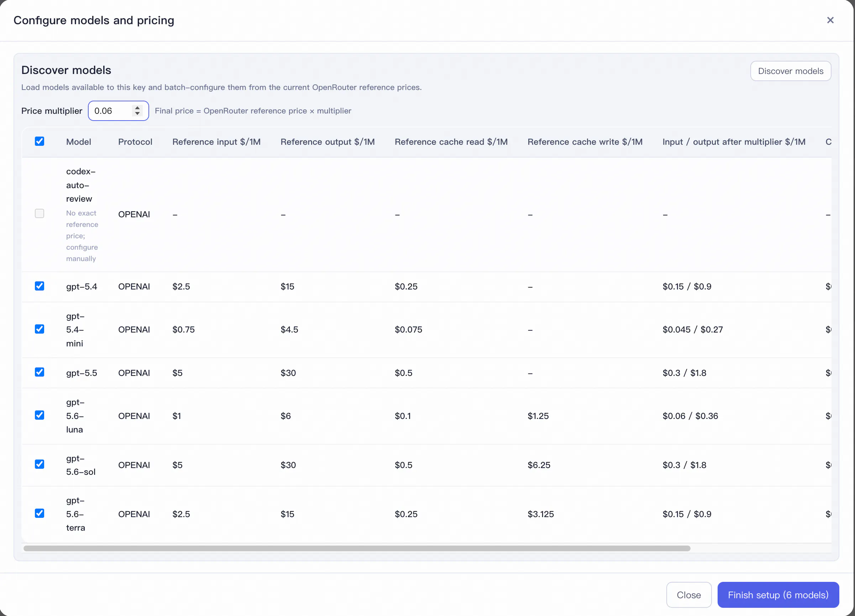Click the Discover models button

click(791, 71)
